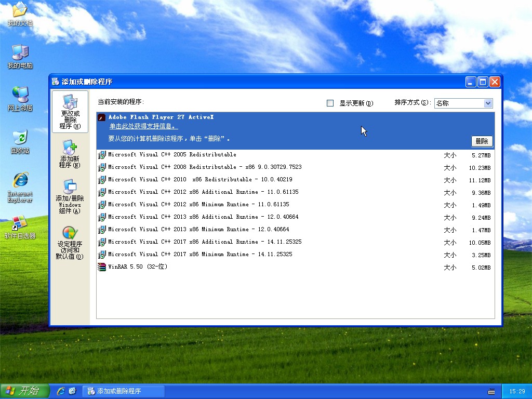Click the 15:29 taskbar clock
Image resolution: width=532 pixels, height=399 pixels.
[x=517, y=392]
